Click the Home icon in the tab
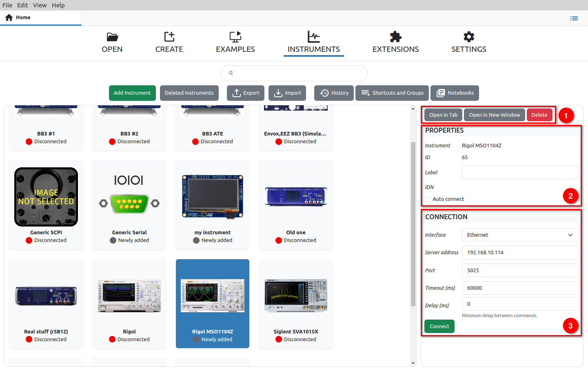 point(9,18)
